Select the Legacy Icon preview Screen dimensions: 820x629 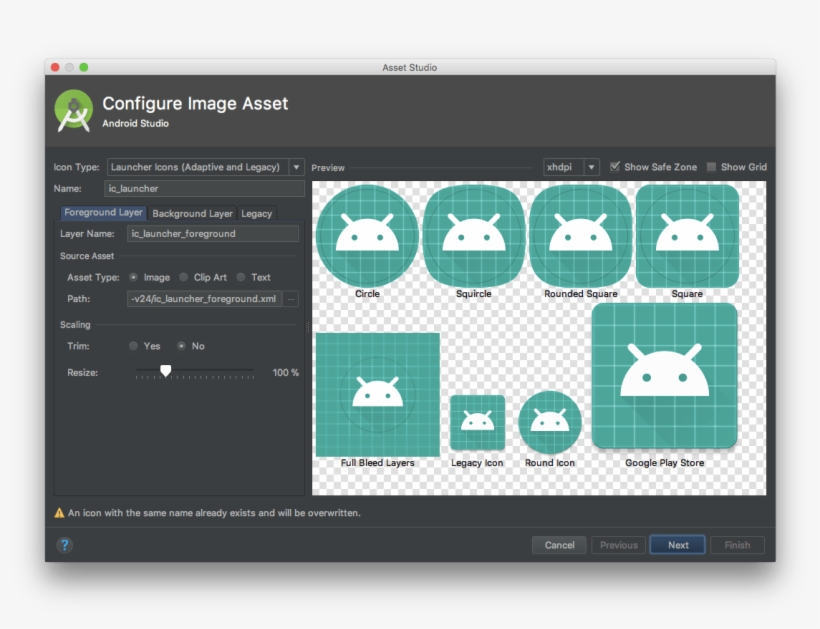tap(477, 422)
